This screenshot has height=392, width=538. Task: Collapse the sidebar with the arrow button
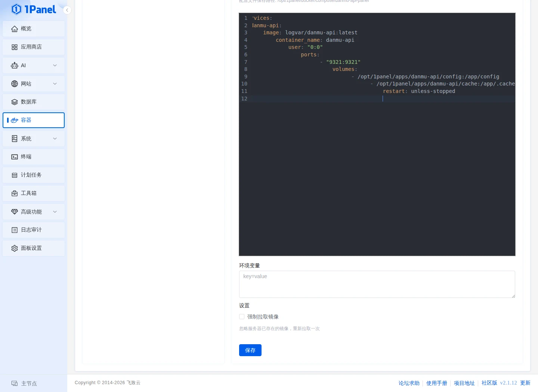coord(67,10)
